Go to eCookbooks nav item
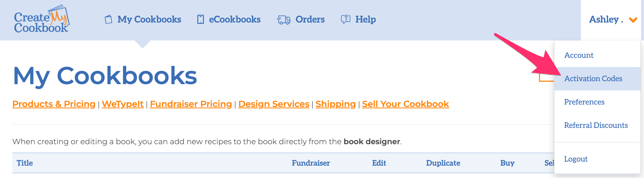This screenshot has height=189, width=644. (x=235, y=19)
